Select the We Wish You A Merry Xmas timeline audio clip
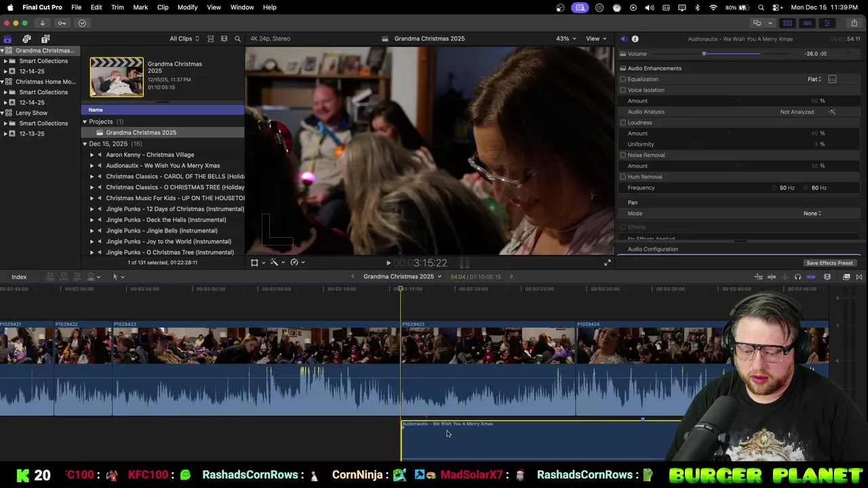Image resolution: width=868 pixels, height=488 pixels. [540, 441]
